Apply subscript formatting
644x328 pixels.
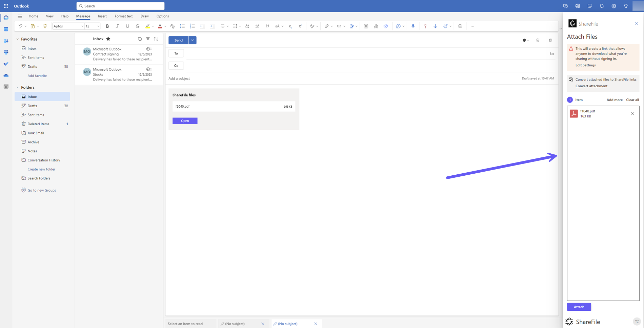click(290, 26)
